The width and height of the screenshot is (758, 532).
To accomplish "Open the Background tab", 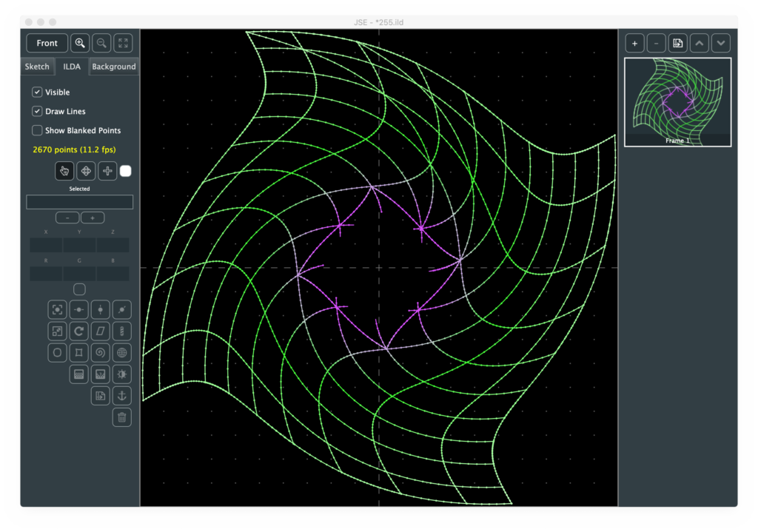I will click(113, 67).
